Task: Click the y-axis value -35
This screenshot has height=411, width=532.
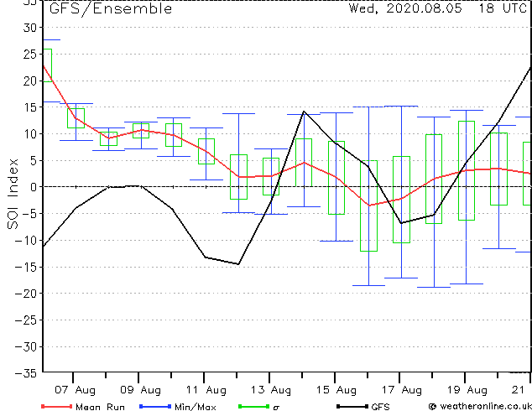Action: point(26,373)
